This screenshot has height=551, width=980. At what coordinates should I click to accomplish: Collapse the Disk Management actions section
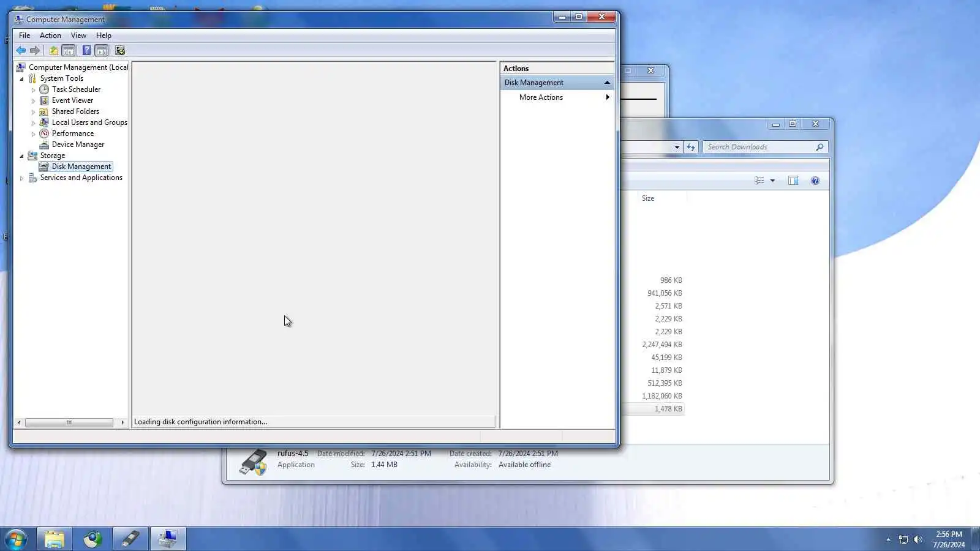(607, 83)
